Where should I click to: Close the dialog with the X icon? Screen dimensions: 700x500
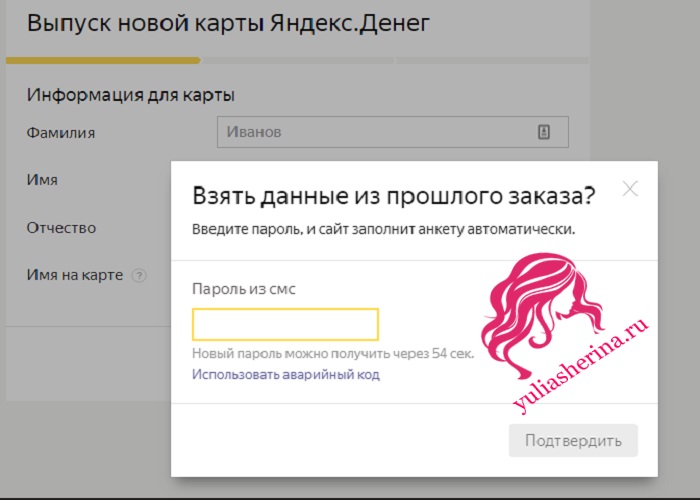coord(630,189)
